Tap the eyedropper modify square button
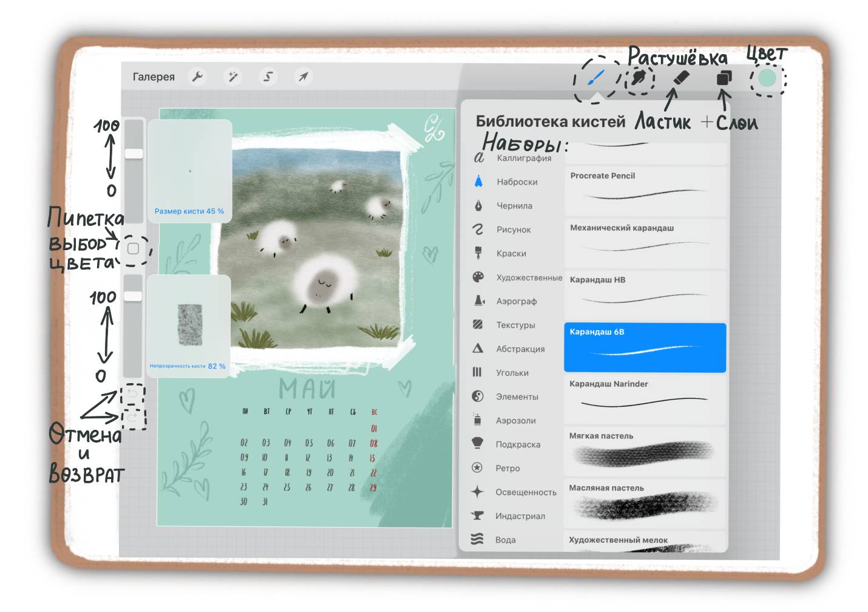Screen dimensions: 868x612 [x=134, y=248]
